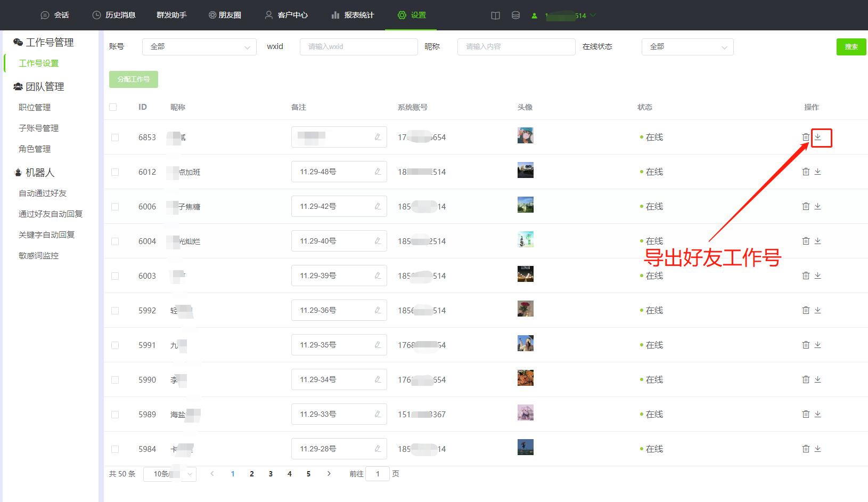Open the 账号 dropdown showing 全部
This screenshot has width=868, height=502.
point(199,47)
